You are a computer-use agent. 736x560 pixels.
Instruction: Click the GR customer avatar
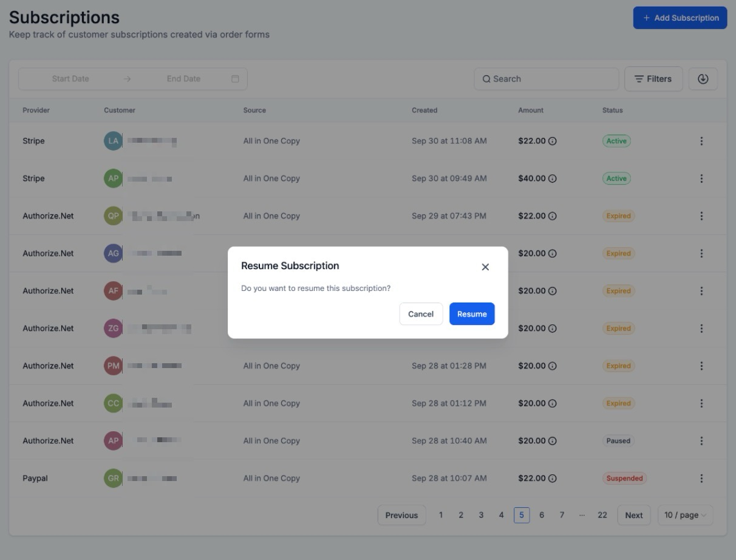pos(113,479)
